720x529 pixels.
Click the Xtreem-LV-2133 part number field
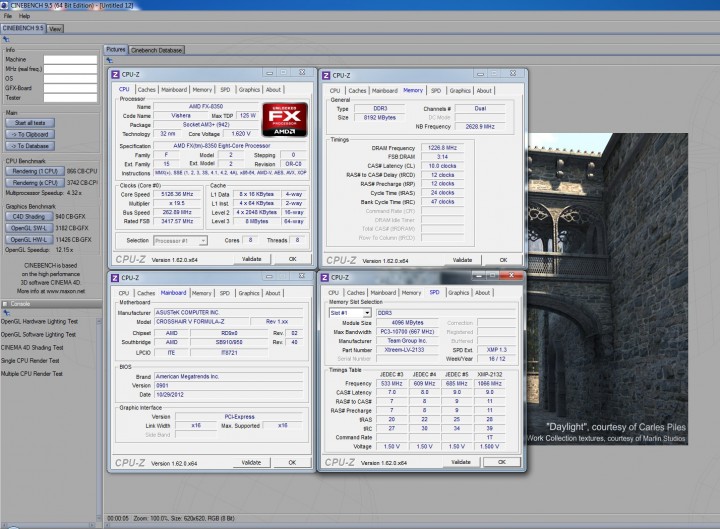click(x=405, y=350)
